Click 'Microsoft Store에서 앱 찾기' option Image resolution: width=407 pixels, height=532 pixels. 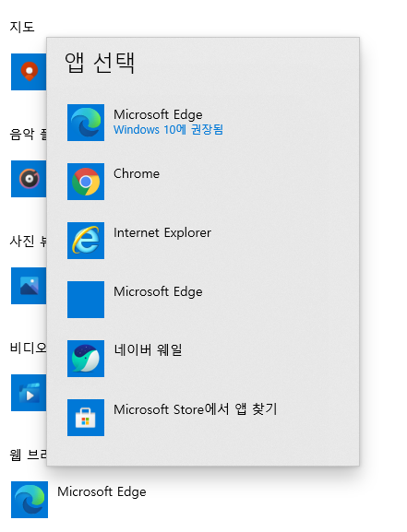click(196, 409)
